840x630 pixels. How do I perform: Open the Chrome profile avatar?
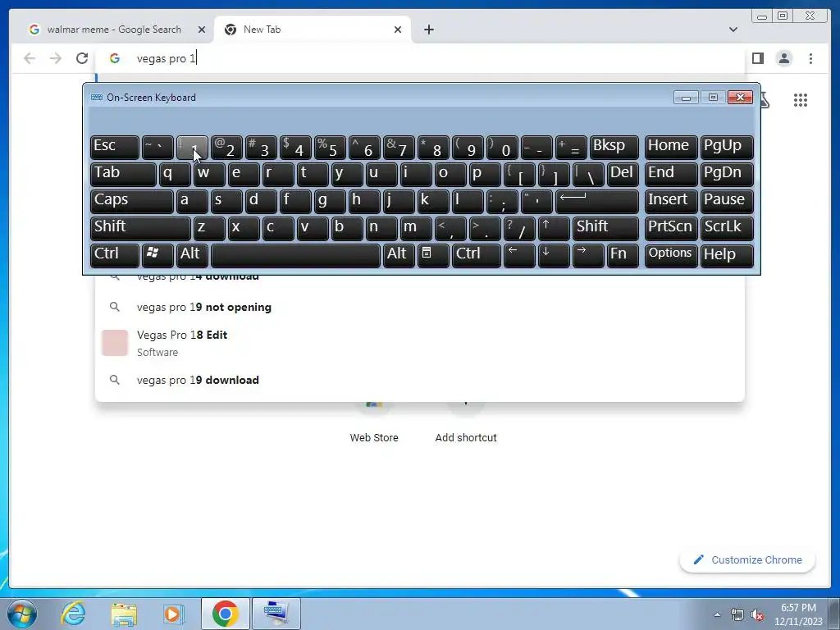[783, 58]
